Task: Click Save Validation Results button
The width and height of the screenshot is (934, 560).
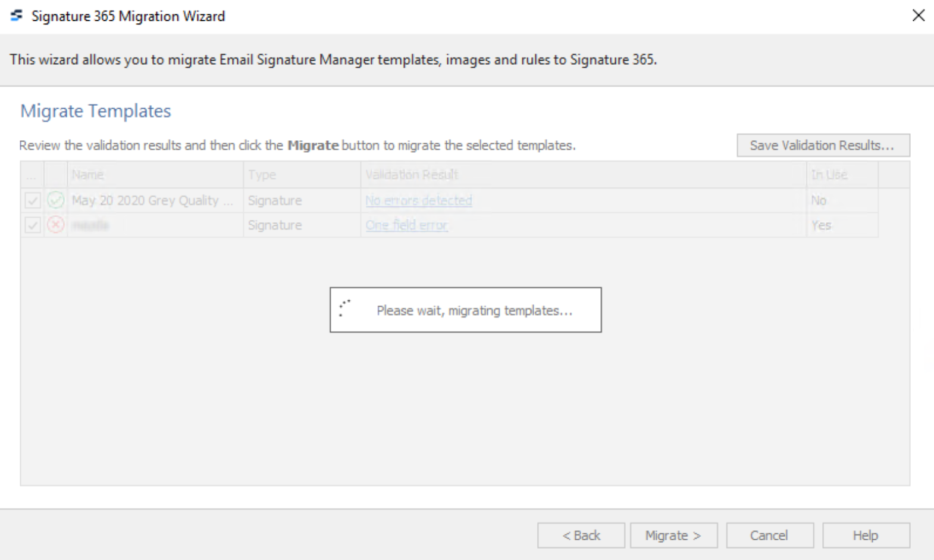Action: [823, 145]
